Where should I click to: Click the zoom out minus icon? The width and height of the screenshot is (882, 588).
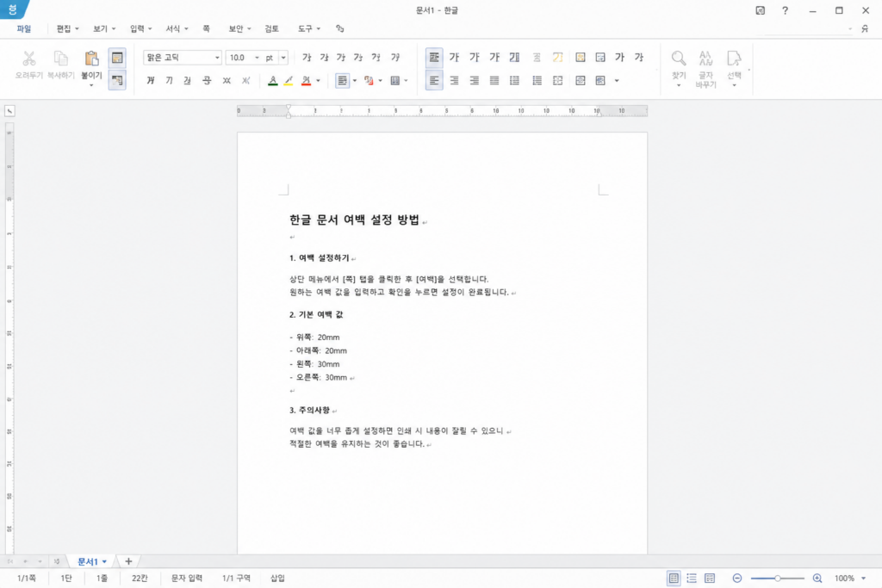pos(737,578)
